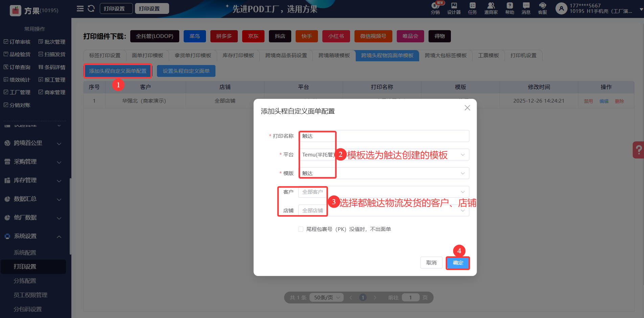Open the 客户 dropdown showing 全部客户
This screenshot has height=318, width=644.
click(x=384, y=192)
